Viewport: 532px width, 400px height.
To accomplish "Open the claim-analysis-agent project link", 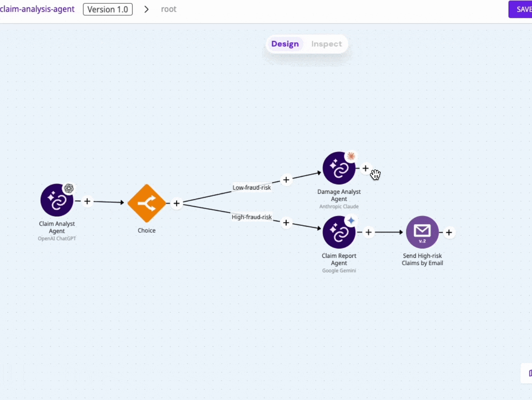I will point(37,9).
